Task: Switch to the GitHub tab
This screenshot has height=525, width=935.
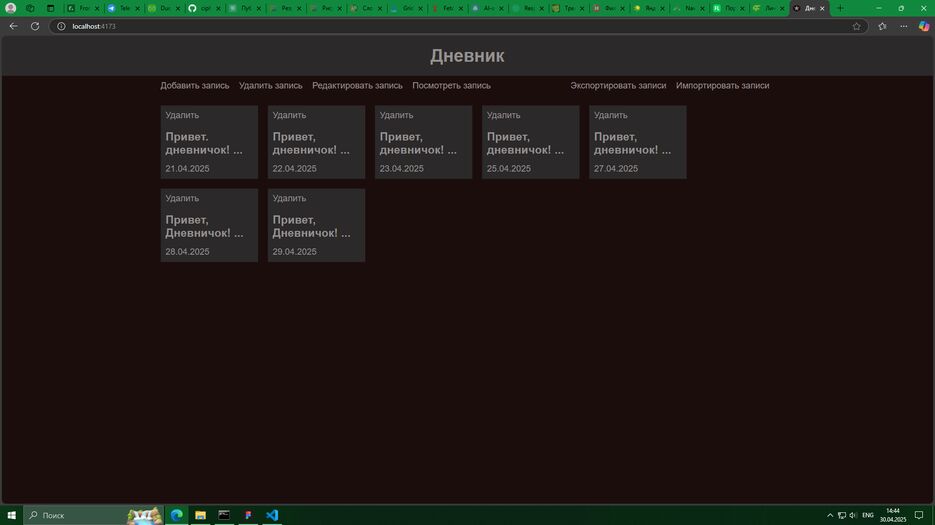Action: point(205,8)
